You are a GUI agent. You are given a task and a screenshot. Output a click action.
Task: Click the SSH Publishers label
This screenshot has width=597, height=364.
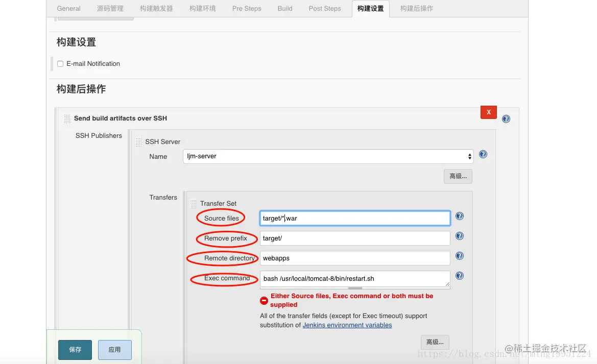[99, 136]
